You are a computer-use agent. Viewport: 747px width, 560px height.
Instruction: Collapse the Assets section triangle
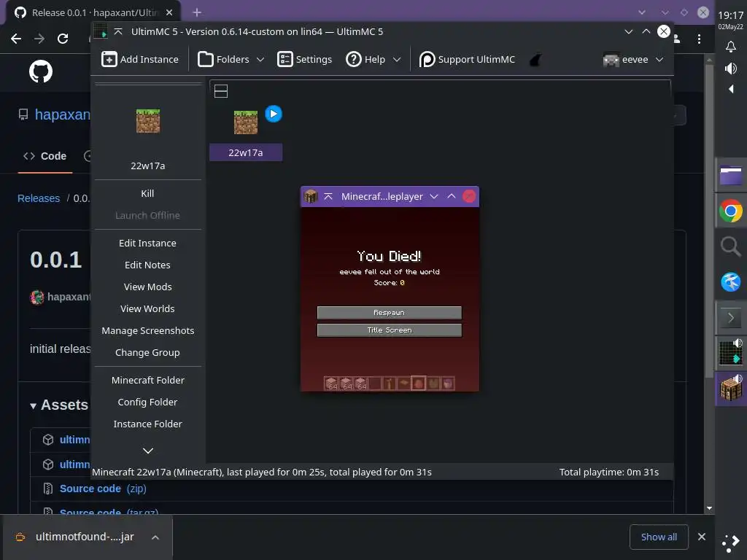(x=33, y=406)
